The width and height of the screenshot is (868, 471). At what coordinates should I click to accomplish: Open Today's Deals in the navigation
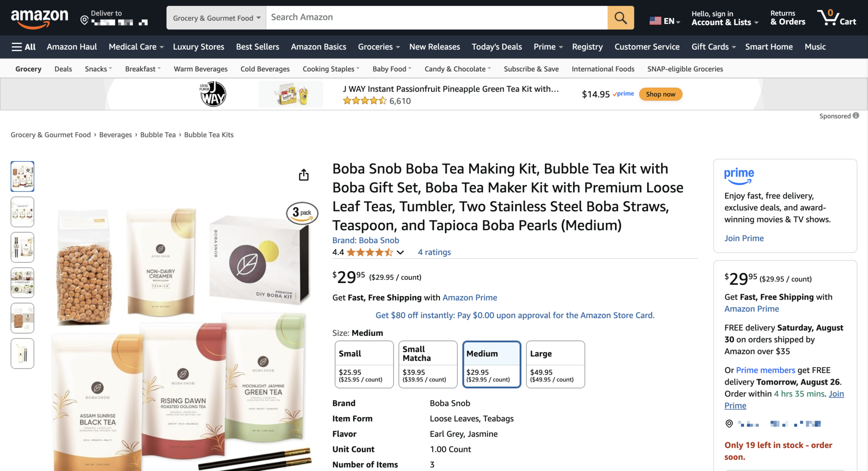pyautogui.click(x=496, y=47)
